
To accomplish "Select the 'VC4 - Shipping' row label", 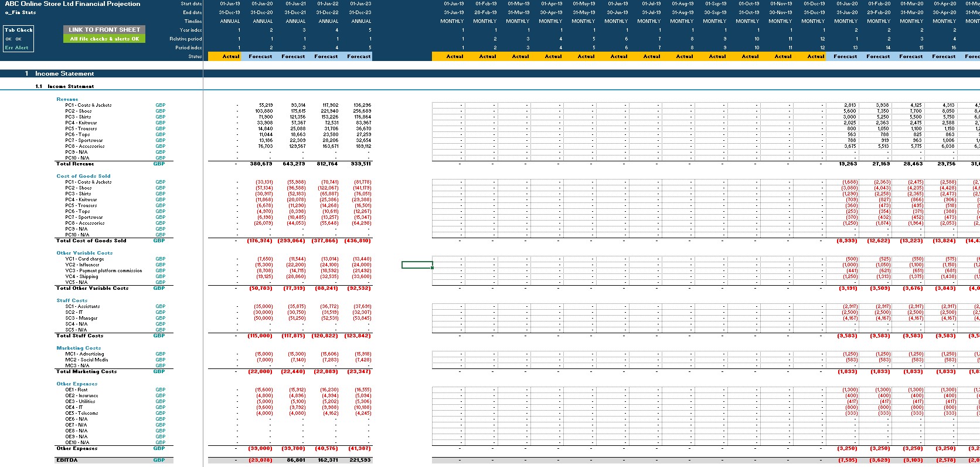I will (80, 276).
